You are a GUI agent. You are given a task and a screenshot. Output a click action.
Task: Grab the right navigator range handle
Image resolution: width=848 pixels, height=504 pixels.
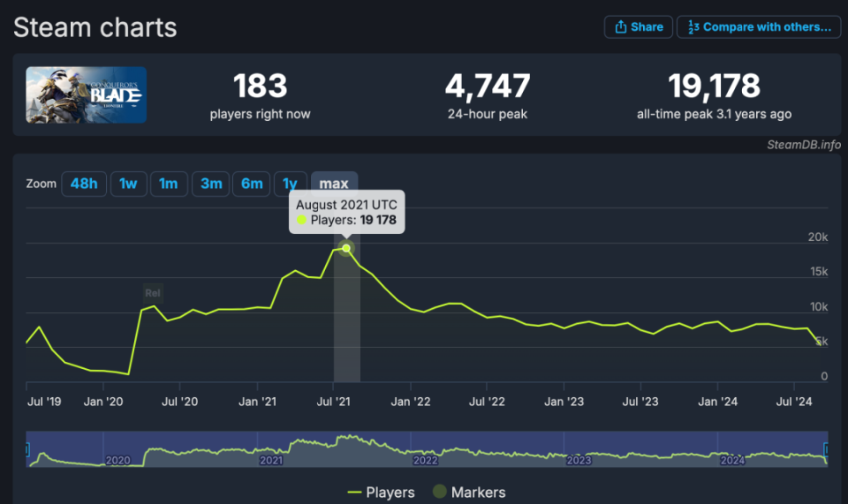point(827,449)
